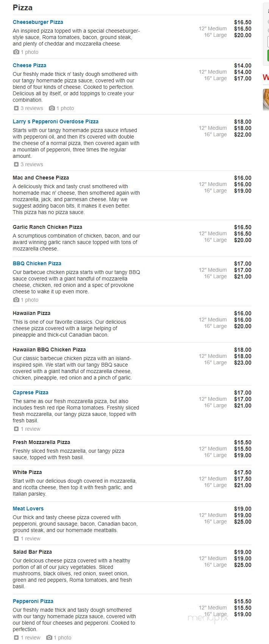Open the BBQ Chicken Pizza link
The image size is (269, 644).
(x=36, y=263)
